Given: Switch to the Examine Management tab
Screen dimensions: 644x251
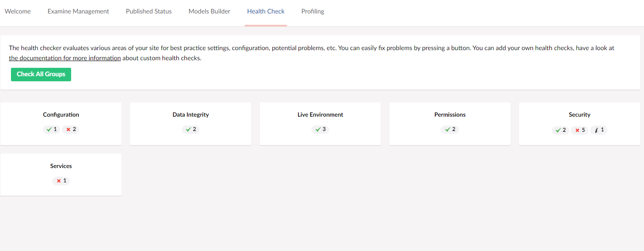Looking at the screenshot, I should (x=78, y=11).
